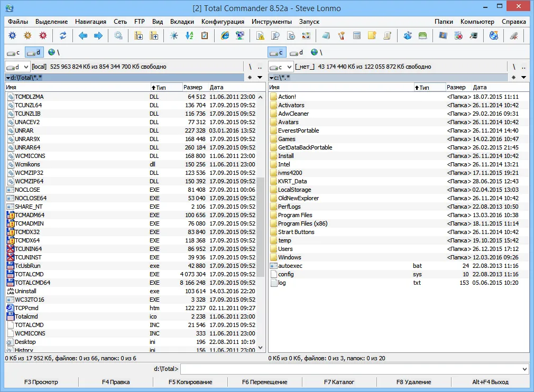Open the left panel drive dropdown
The width and height of the screenshot is (534, 392).
(x=17, y=67)
